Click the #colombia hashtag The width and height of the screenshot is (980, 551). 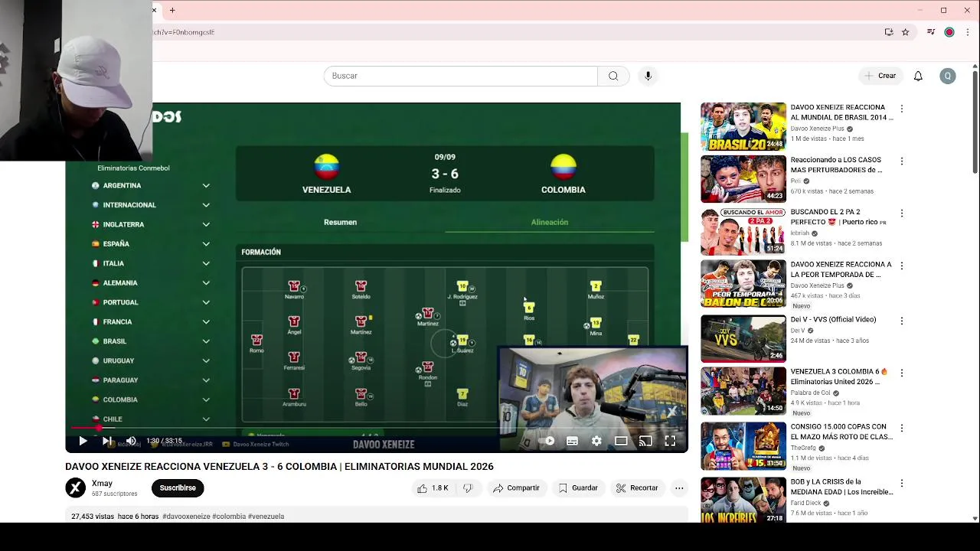(x=230, y=517)
